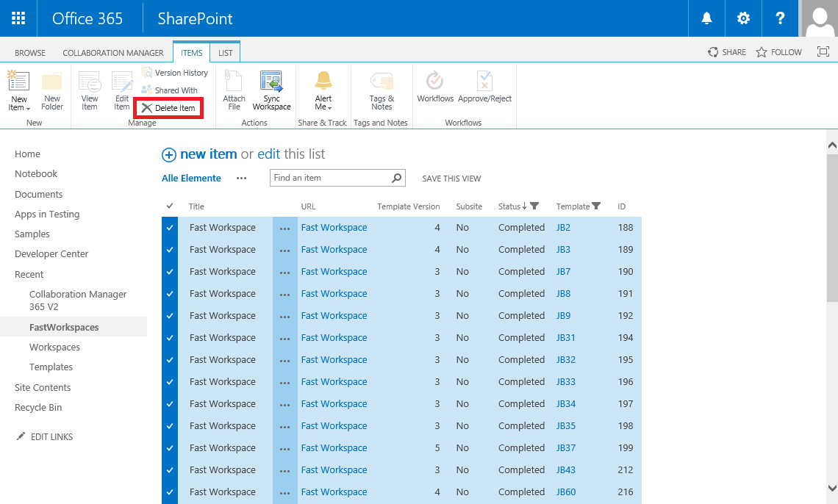This screenshot has width=838, height=504.
Task: Sort by the Status column header
Action: coord(509,206)
